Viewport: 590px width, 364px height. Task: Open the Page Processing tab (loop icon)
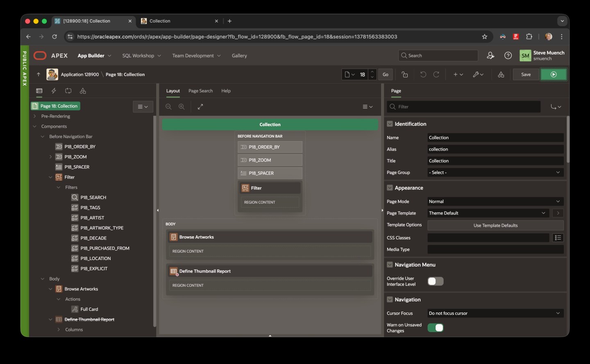click(x=68, y=91)
